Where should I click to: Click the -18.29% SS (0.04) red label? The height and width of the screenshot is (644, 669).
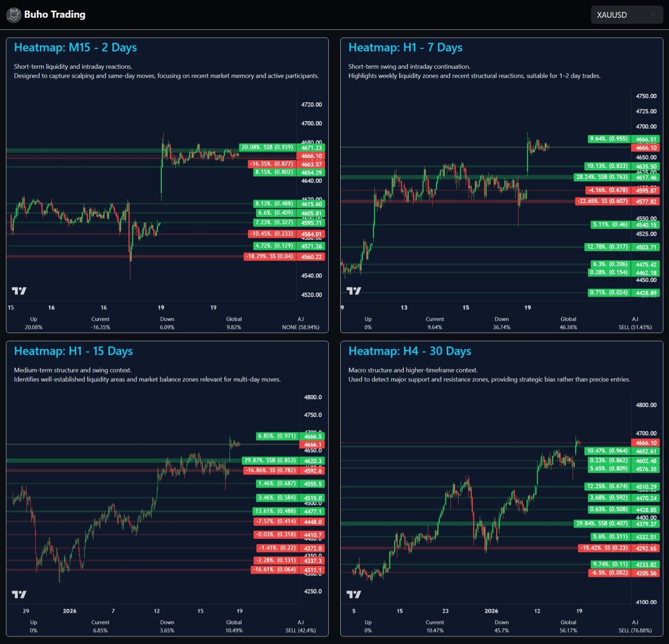pyautogui.click(x=270, y=256)
